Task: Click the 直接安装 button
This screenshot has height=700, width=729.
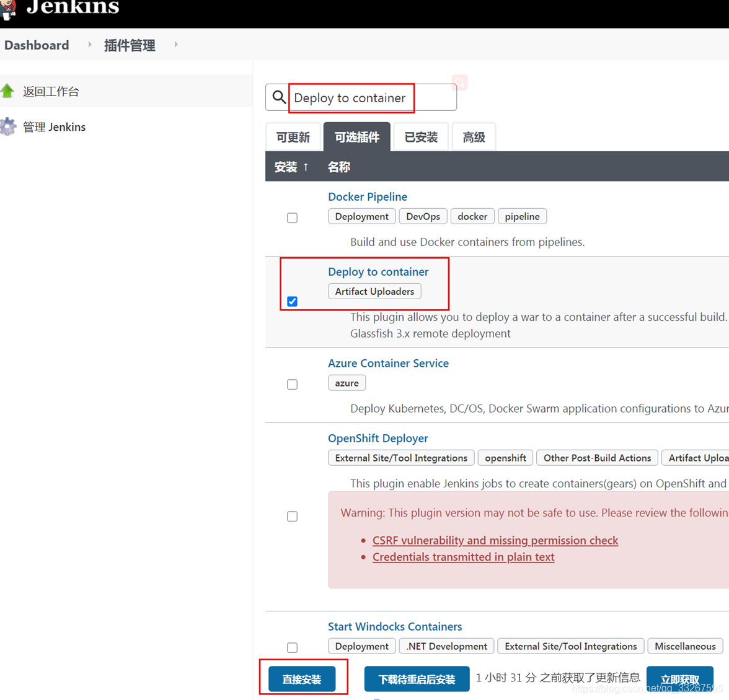Action: pos(302,679)
